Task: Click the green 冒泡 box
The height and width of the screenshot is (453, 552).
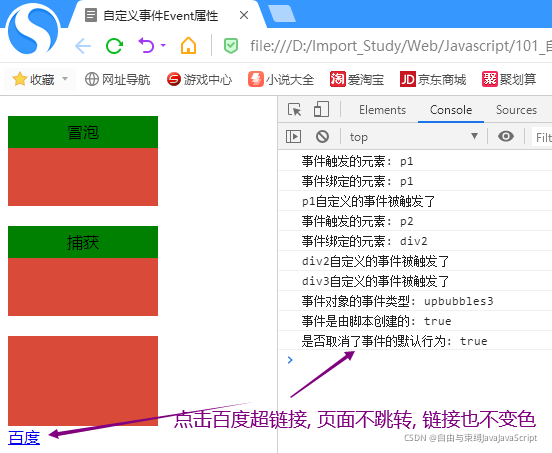Action: click(83, 132)
